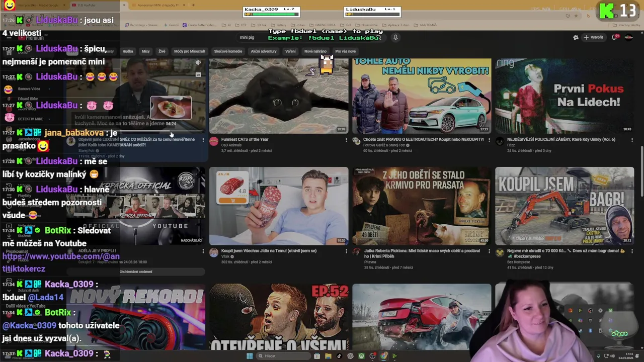644x362 pixels.
Task: Switch to Chrome in the taskbar
Action: [383, 356]
